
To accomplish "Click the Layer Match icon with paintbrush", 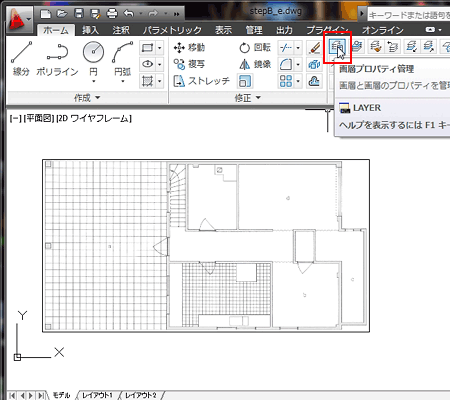I will [375, 47].
